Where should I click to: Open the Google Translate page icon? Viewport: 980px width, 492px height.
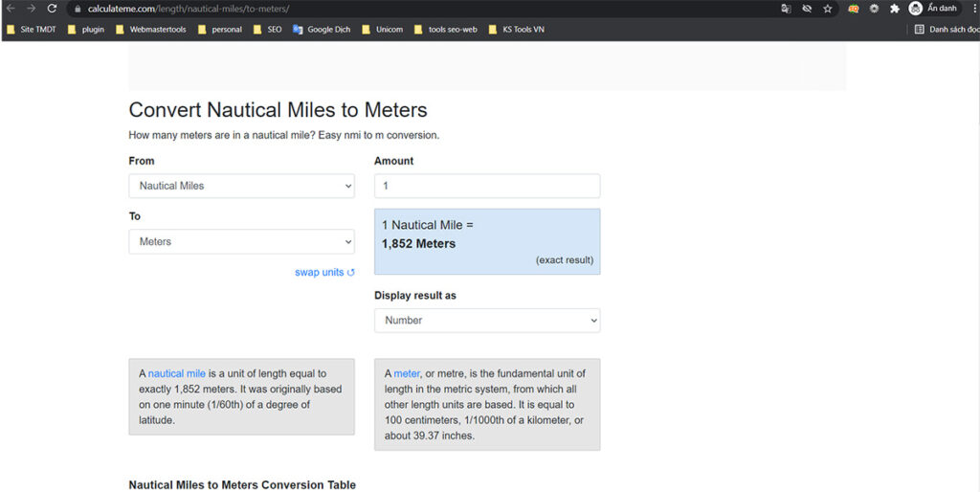pos(786,9)
